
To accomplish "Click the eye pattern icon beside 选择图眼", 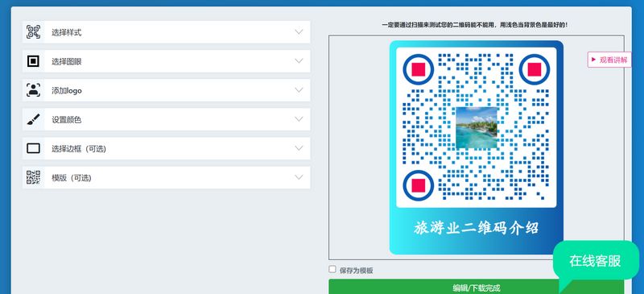I will coord(33,61).
